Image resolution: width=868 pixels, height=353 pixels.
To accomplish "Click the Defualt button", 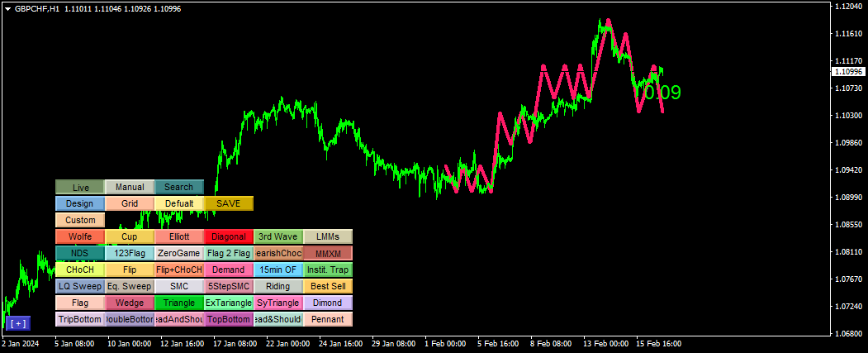I will pyautogui.click(x=179, y=203).
